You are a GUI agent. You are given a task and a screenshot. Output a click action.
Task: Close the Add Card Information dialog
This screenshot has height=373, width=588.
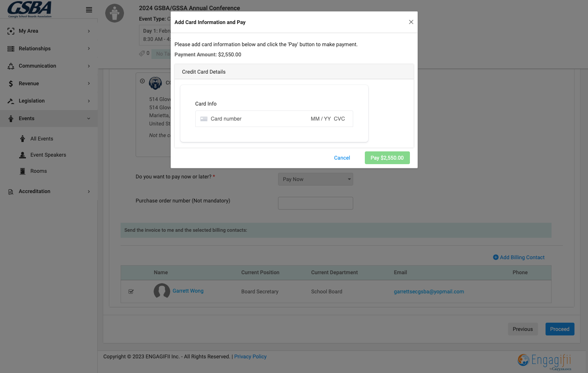pos(411,22)
